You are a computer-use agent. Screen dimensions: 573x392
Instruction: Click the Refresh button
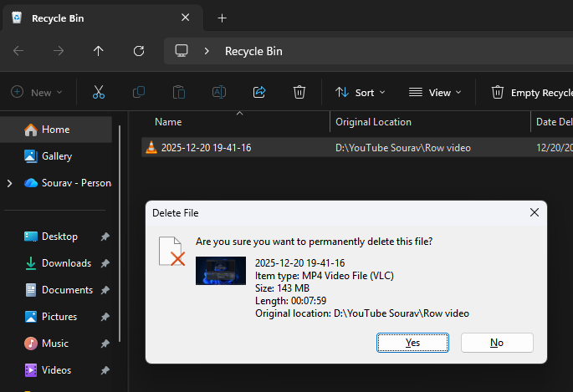139,51
